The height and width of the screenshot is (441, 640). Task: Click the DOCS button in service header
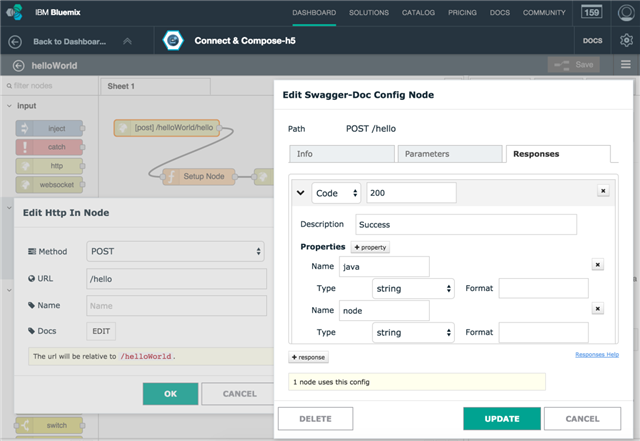tap(592, 40)
